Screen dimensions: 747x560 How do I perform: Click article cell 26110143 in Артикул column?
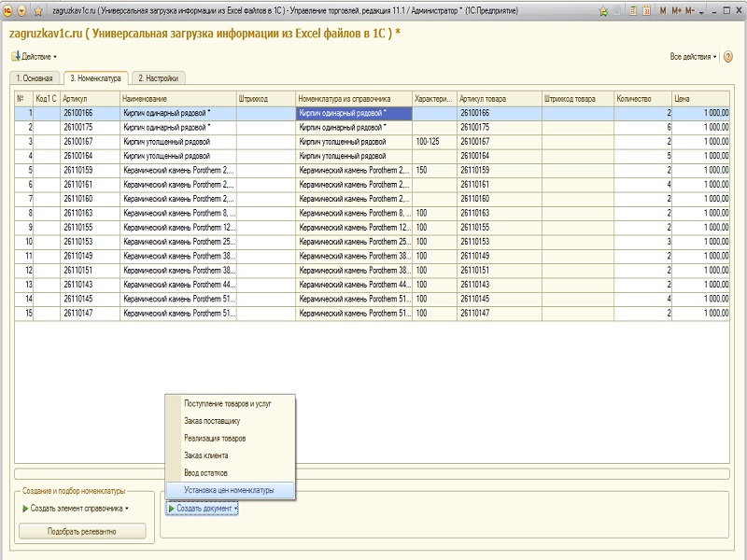[90, 285]
